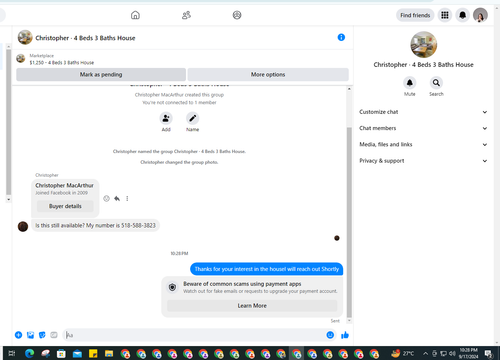Mark the listing as pending
500x360 pixels.
click(x=101, y=74)
